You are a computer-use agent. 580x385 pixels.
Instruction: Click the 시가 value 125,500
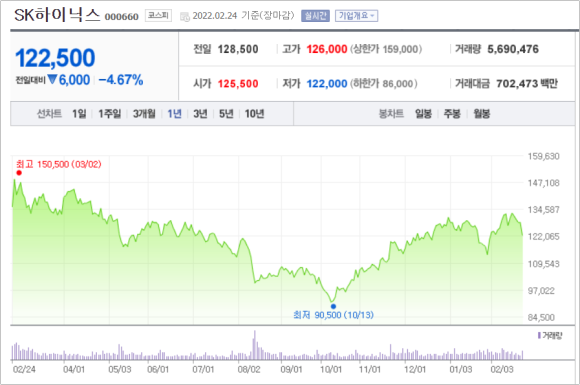238,84
